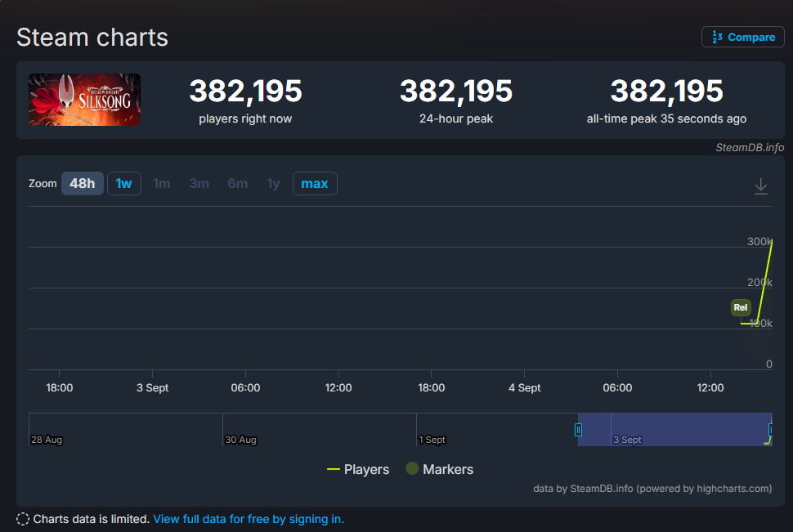Select the 1m zoom option

161,183
